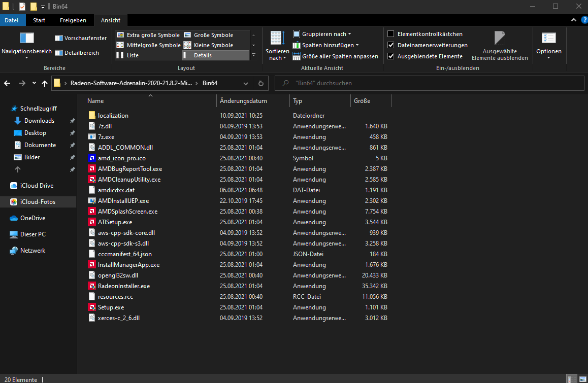Uncheck Dateinamenerweiterungen checkbox
Screen dimensions: 588x383
[391, 45]
